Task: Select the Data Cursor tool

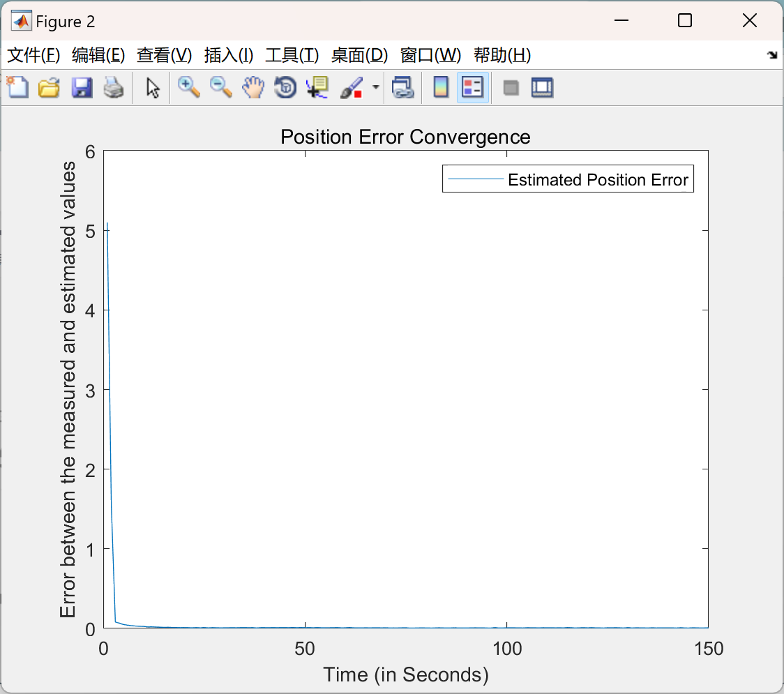Action: point(317,88)
